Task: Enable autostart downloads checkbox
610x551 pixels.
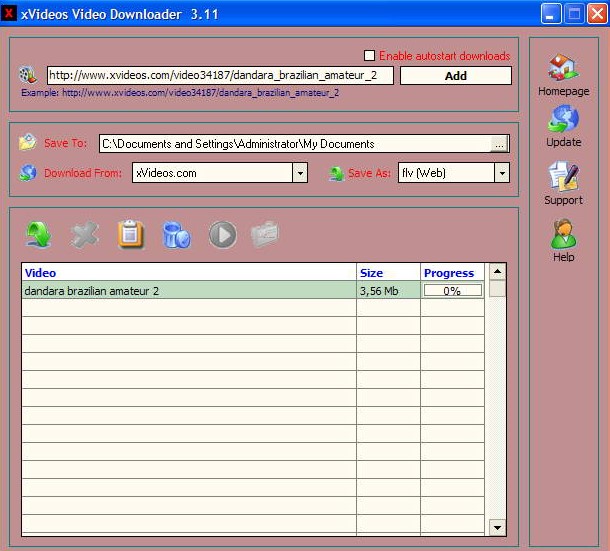Action: [x=370, y=56]
